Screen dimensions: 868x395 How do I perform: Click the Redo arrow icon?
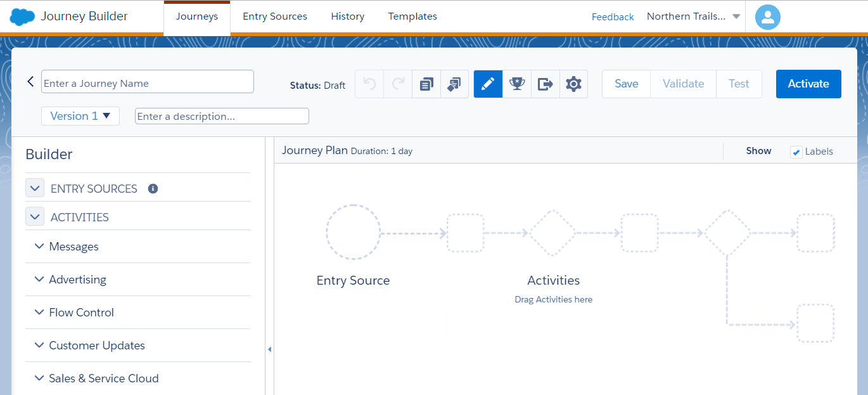click(x=398, y=84)
